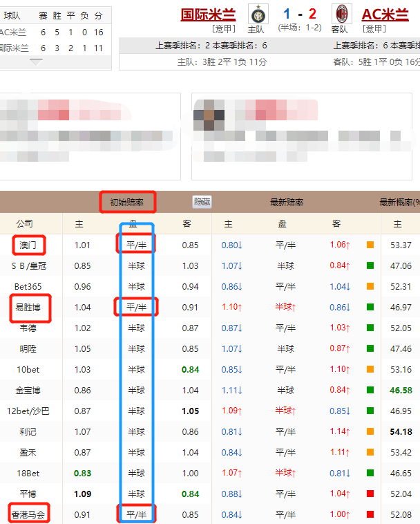The height and width of the screenshot is (524, 420).
Task: Click the green square in the 易胜博 row
Action: click(x=370, y=307)
